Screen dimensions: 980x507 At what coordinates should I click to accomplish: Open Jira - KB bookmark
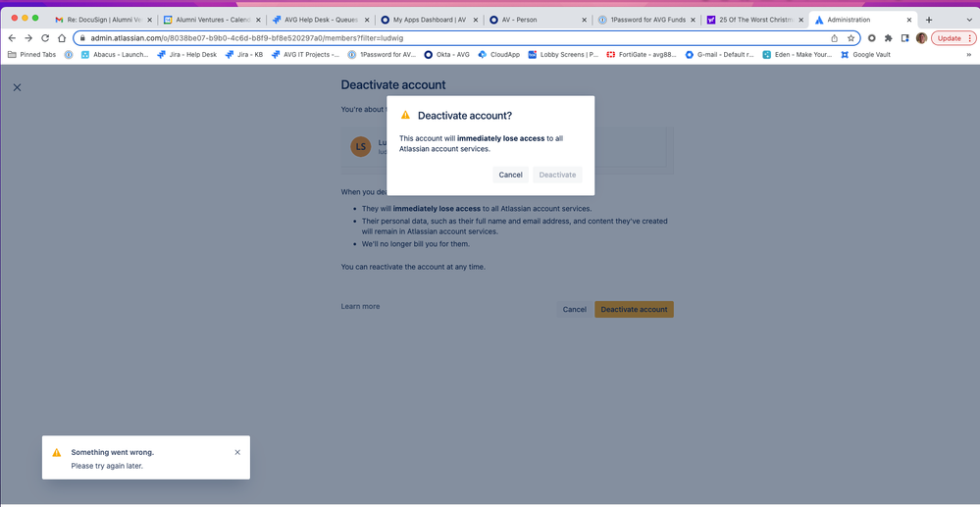tap(243, 54)
